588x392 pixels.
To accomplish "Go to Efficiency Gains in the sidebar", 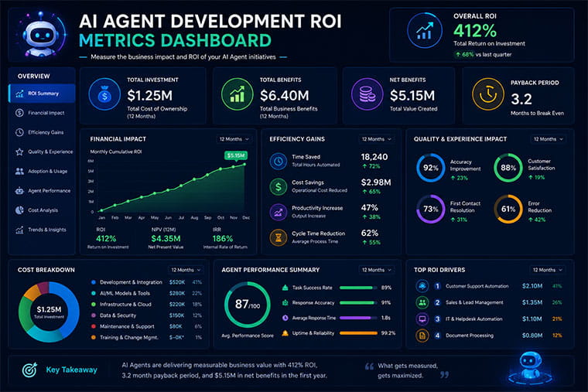I will (x=42, y=132).
